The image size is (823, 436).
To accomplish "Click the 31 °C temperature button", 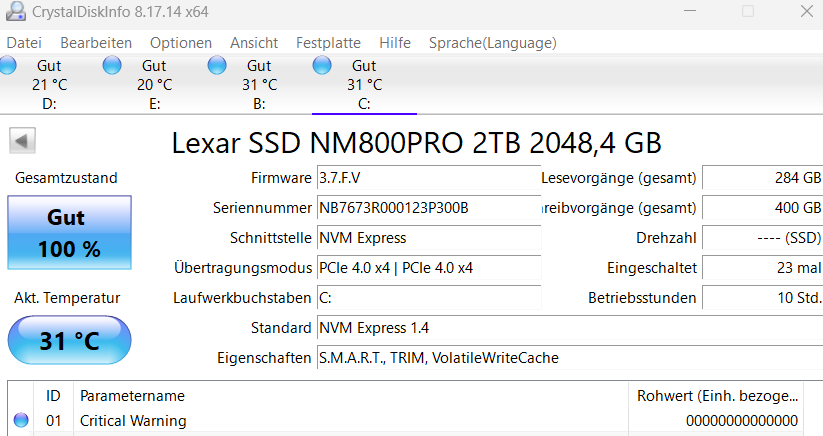I will click(x=69, y=341).
